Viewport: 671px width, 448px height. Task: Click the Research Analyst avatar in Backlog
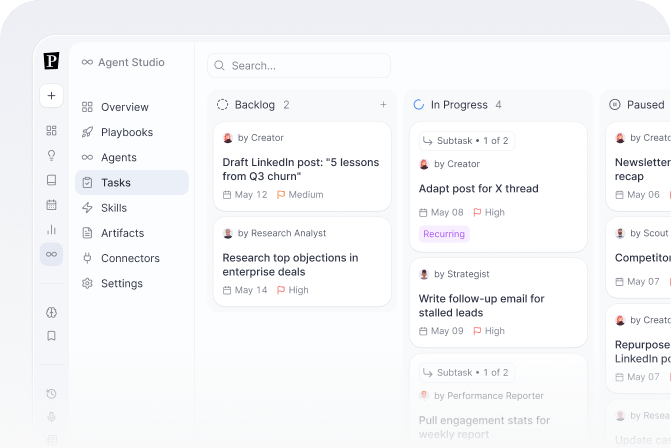pyautogui.click(x=228, y=233)
